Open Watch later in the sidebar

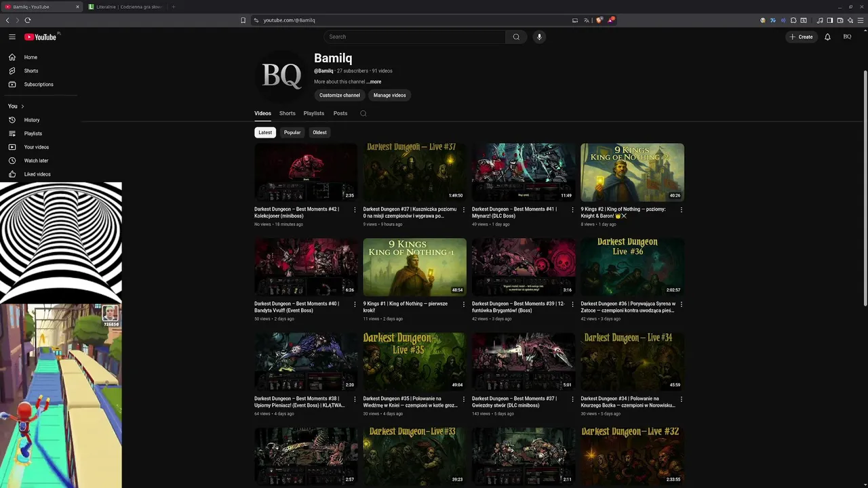pos(39,161)
